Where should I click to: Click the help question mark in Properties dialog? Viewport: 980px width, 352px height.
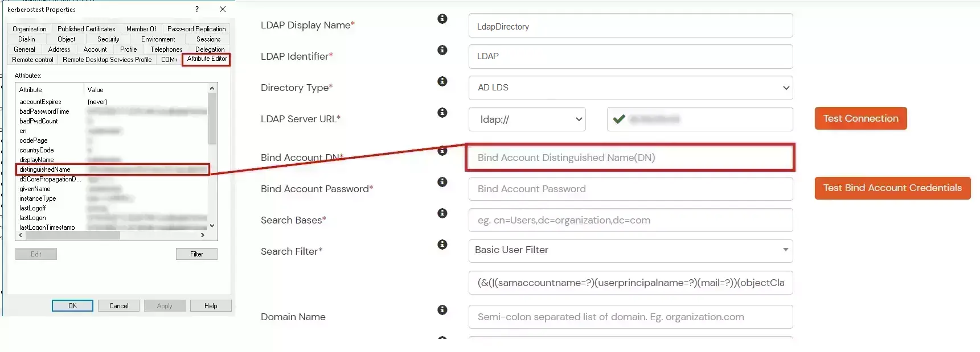(x=197, y=9)
